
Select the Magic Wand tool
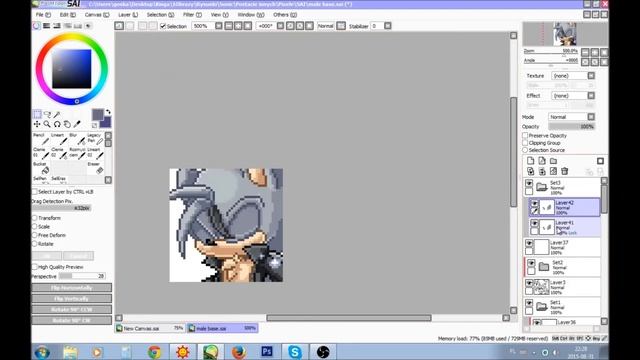(x=57, y=115)
